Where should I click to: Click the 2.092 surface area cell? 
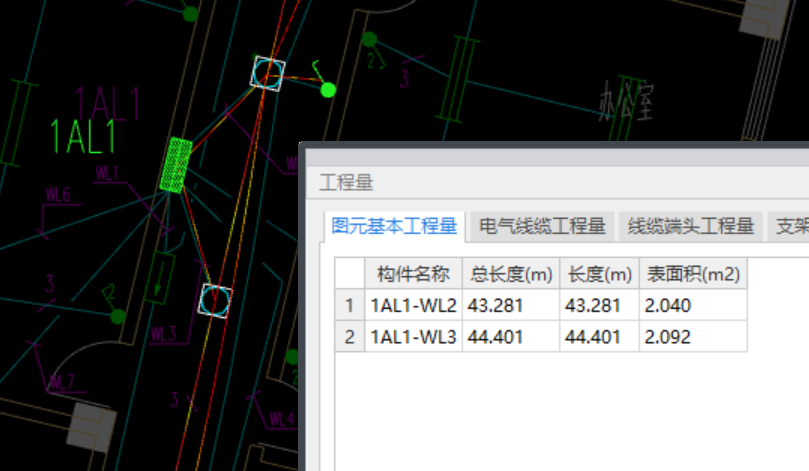[x=693, y=337]
